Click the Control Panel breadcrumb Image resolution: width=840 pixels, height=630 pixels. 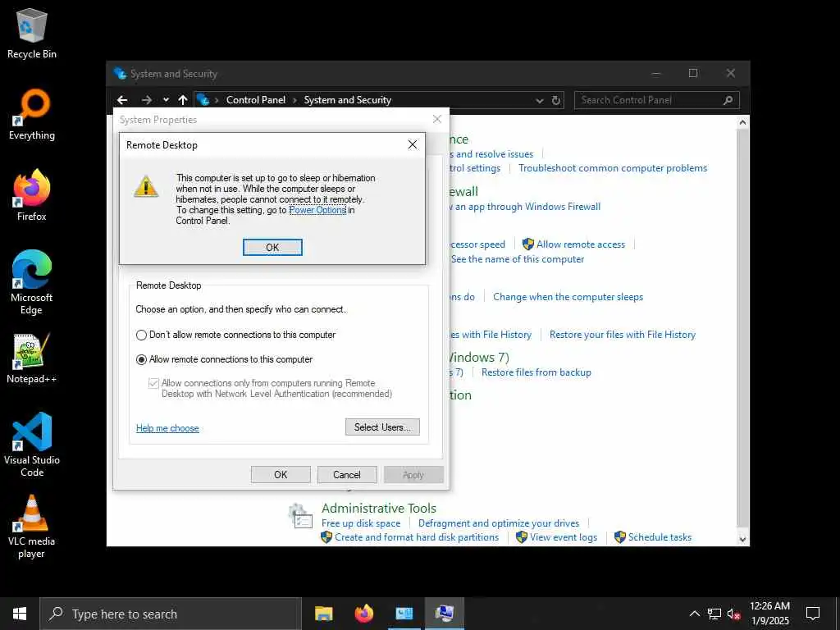pos(256,100)
